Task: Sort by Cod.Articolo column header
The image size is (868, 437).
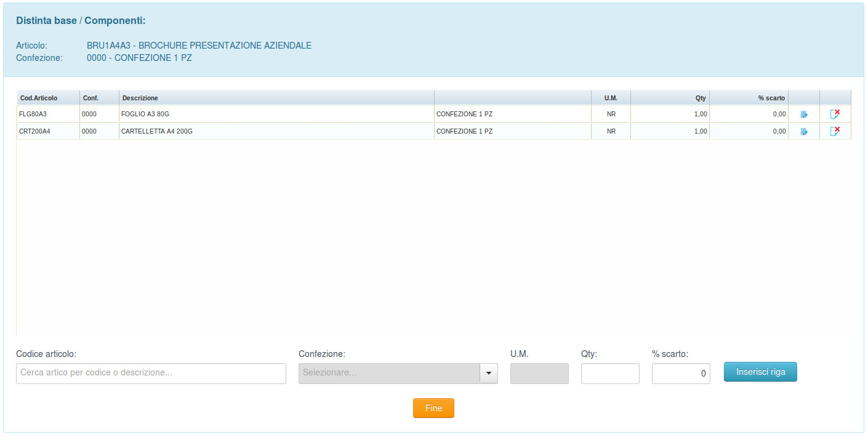Action: [x=39, y=98]
